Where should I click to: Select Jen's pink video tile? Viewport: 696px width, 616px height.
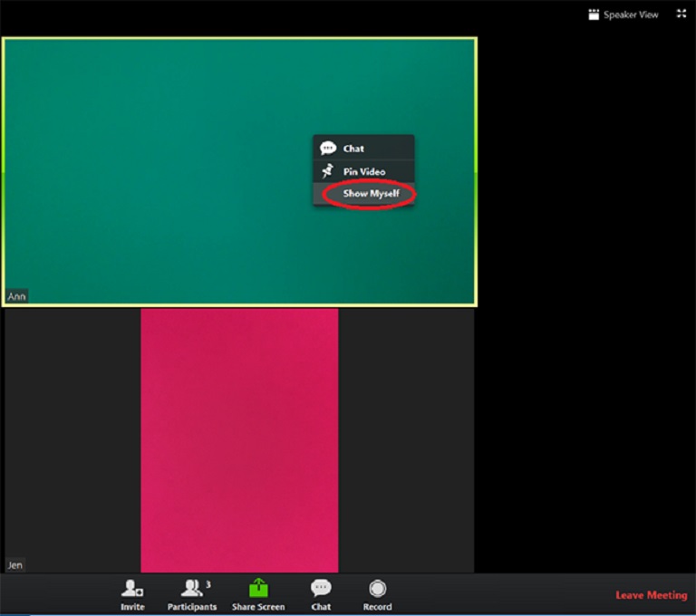click(x=239, y=440)
